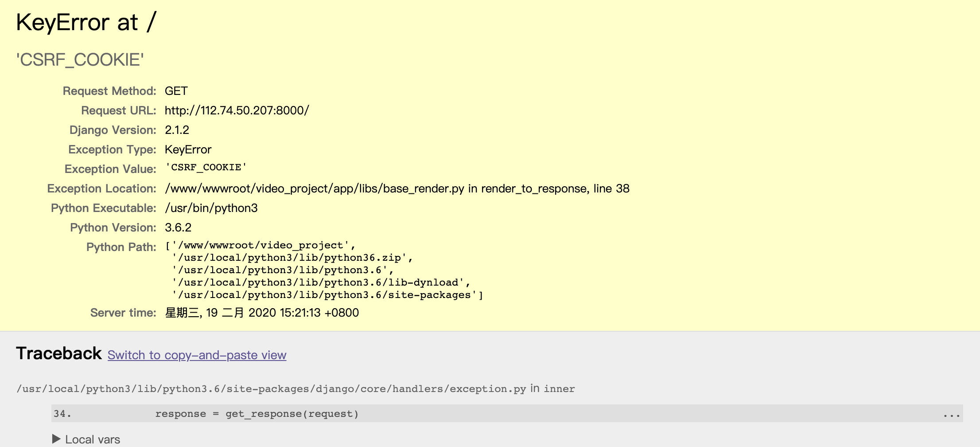980x447 pixels.
Task: Select Exception Value 'CSRF_COOKIE' monospace text
Action: click(206, 167)
